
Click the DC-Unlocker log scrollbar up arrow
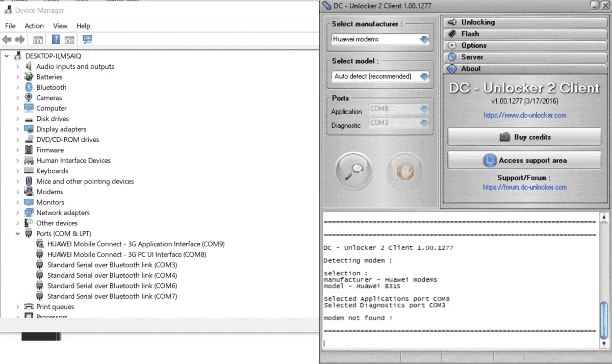[604, 218]
